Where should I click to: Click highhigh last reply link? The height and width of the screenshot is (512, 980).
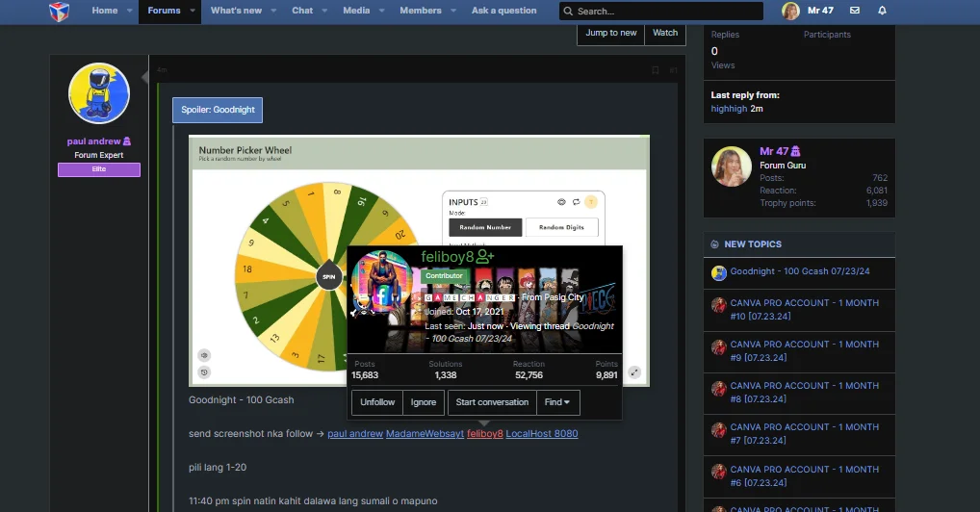[x=729, y=109]
